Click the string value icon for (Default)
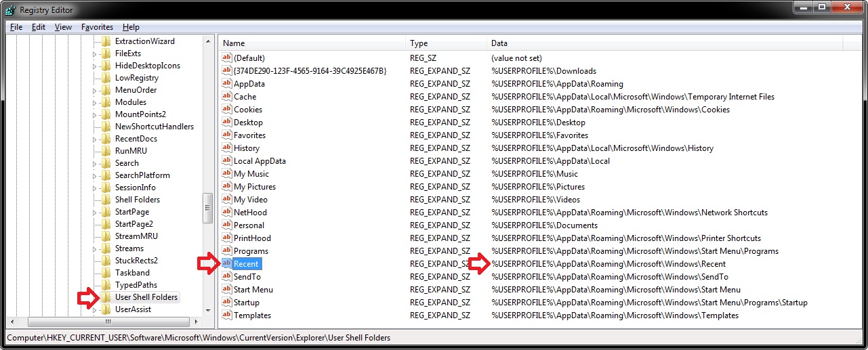This screenshot has height=350, width=868. [227, 58]
